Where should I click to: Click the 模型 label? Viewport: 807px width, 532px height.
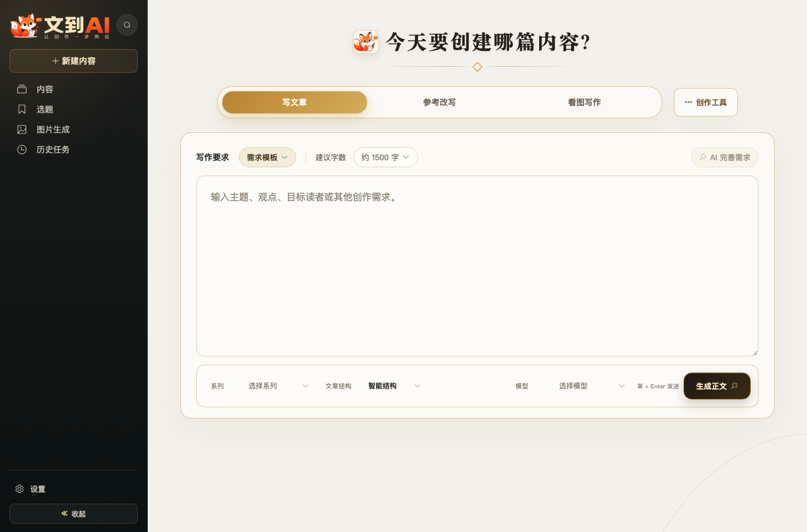tap(521, 386)
